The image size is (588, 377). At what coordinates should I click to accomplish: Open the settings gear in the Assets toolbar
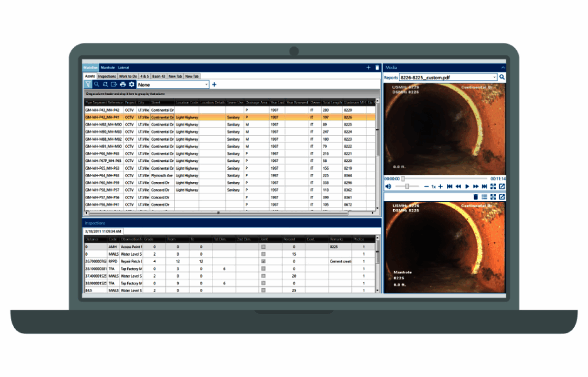(x=131, y=84)
